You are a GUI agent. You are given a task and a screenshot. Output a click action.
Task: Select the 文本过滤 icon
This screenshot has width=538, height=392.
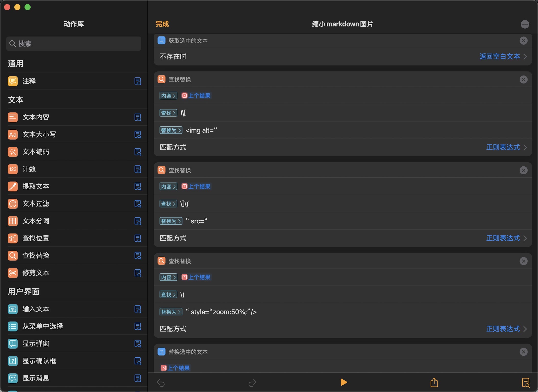(x=13, y=204)
